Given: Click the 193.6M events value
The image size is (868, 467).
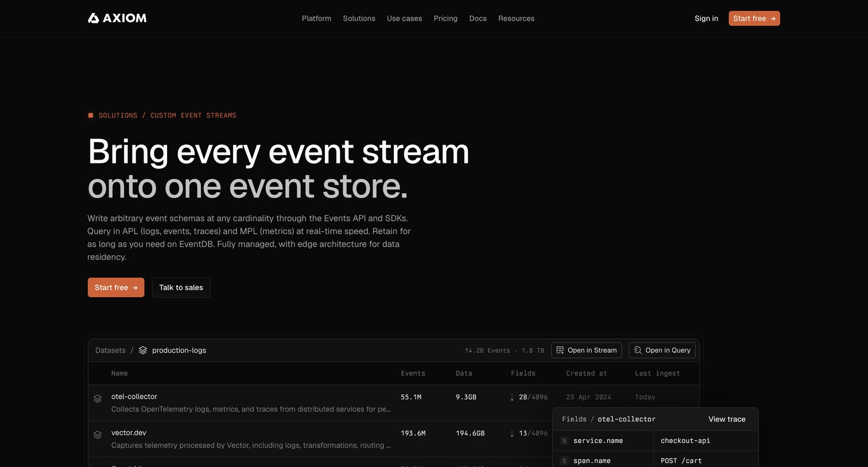Looking at the screenshot, I should coord(413,433).
